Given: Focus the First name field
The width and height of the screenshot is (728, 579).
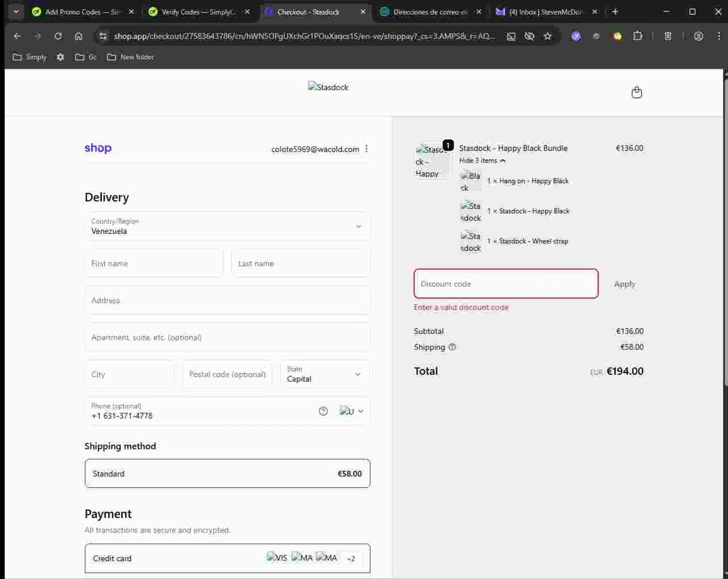Looking at the screenshot, I should (154, 263).
